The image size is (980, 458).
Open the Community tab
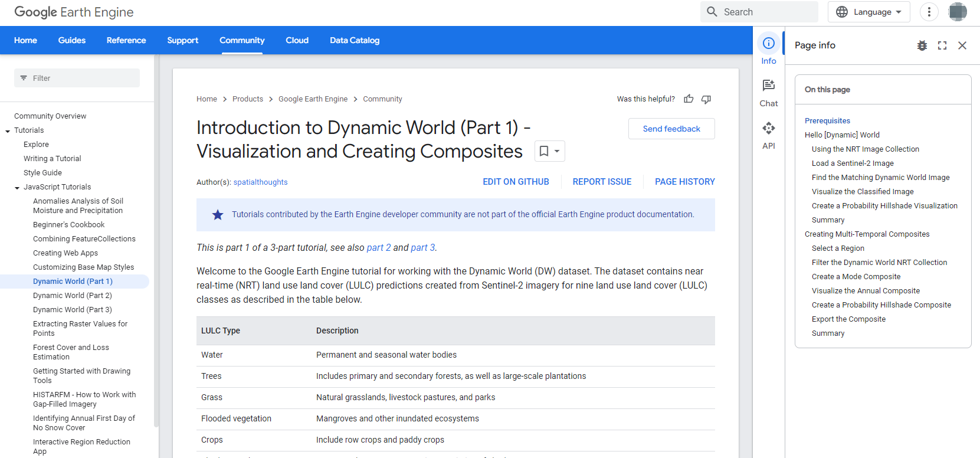point(242,40)
